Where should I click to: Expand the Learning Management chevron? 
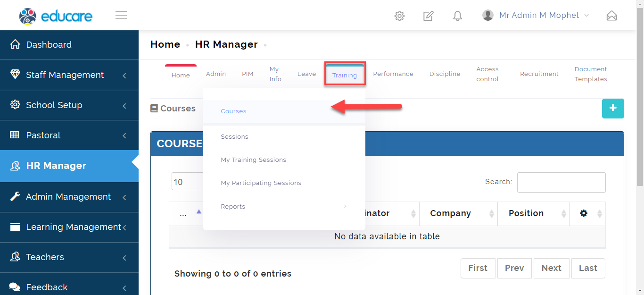[124, 228]
